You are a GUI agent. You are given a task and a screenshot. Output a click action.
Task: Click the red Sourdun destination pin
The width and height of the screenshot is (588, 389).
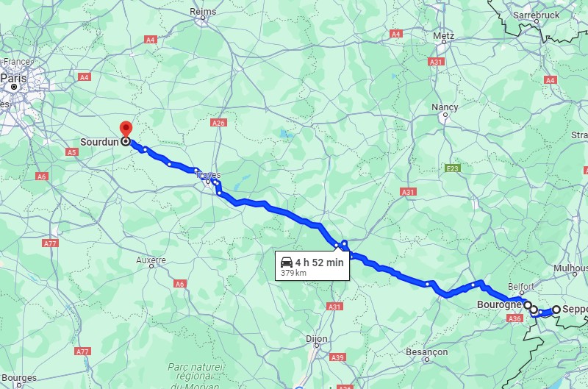click(126, 129)
